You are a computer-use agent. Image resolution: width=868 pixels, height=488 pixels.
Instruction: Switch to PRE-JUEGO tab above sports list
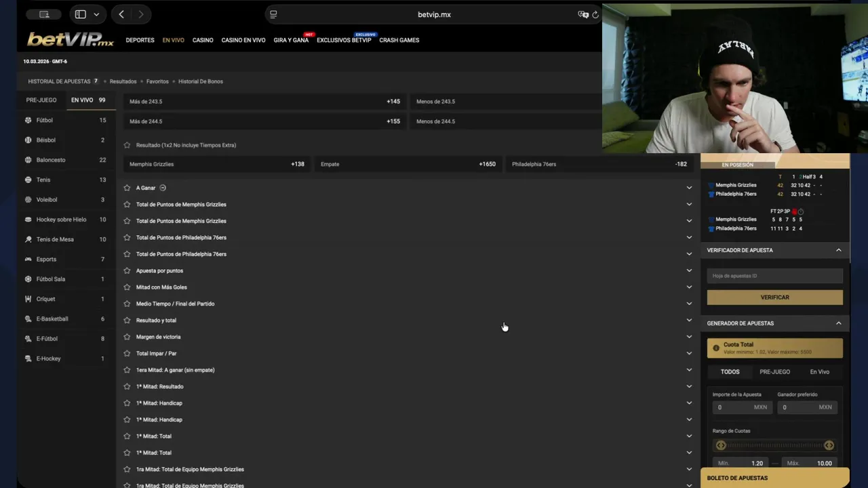[x=41, y=100]
